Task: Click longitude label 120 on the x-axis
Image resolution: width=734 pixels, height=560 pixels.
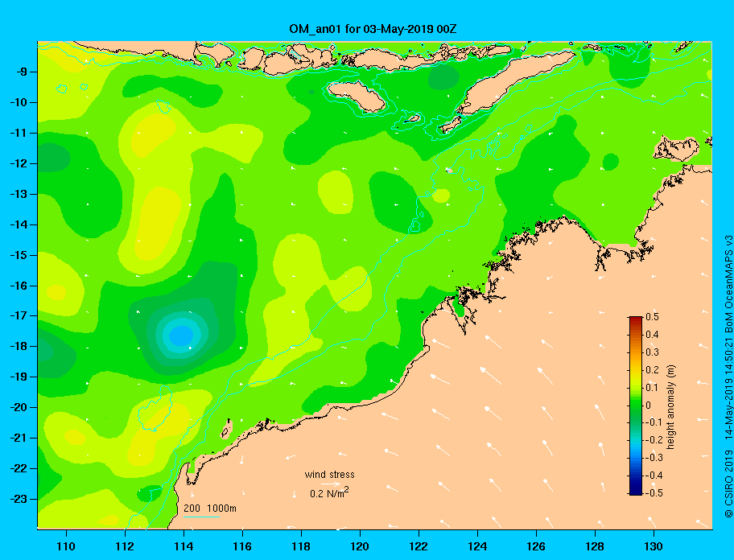Action: tap(360, 546)
